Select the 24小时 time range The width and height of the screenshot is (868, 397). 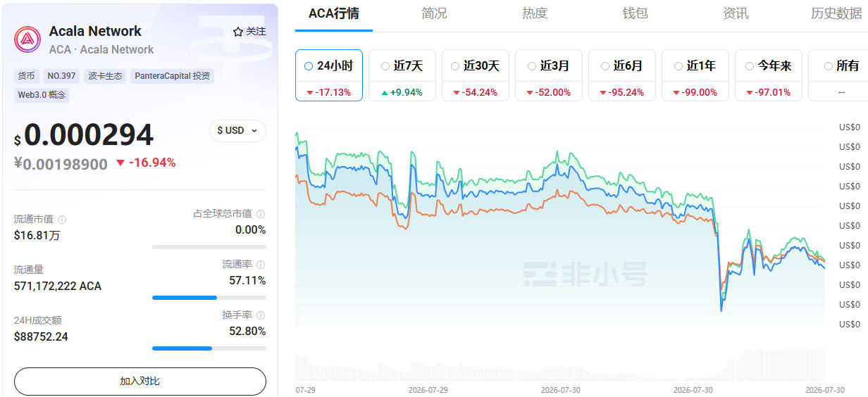(x=329, y=75)
